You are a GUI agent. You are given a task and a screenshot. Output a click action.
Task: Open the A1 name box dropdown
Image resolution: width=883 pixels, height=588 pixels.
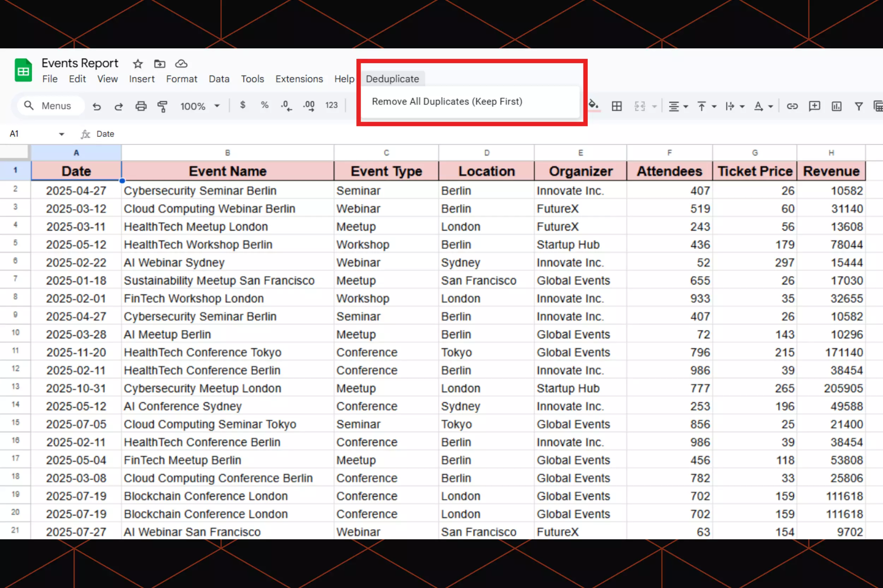61,134
